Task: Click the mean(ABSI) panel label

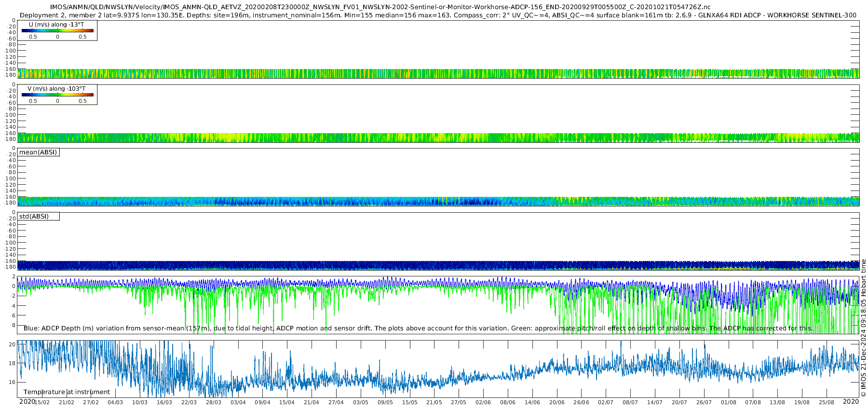Action: click(38, 152)
